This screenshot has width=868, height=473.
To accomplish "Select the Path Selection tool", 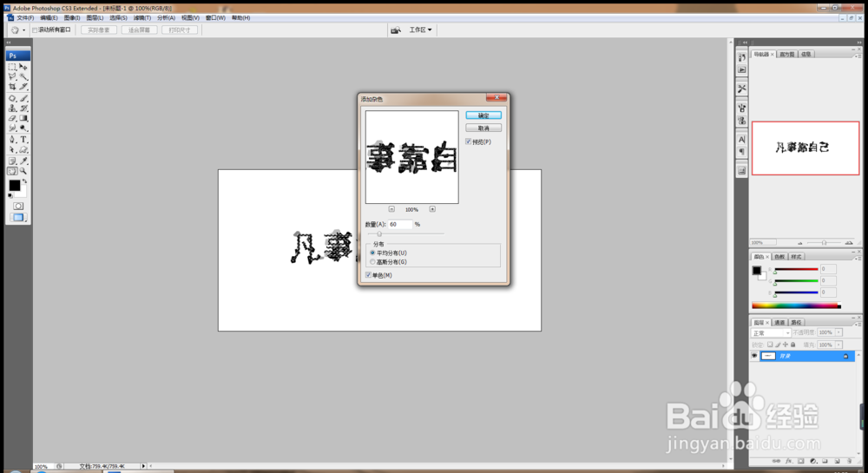I will point(12,150).
